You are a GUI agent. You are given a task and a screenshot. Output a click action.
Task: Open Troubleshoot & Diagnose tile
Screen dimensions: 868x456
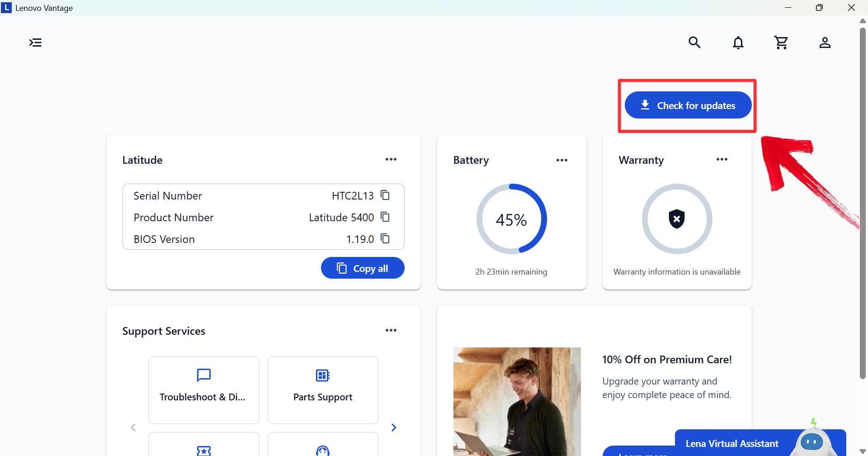pyautogui.click(x=204, y=390)
